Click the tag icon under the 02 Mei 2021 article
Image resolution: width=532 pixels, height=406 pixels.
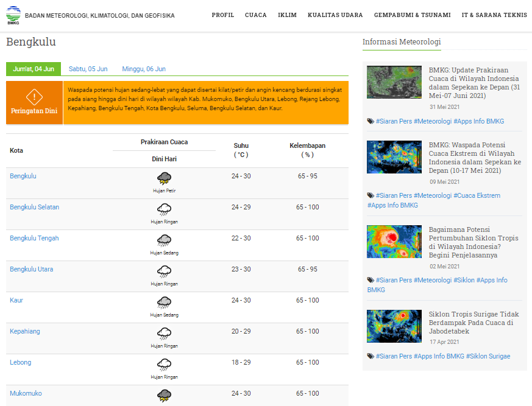point(371,280)
